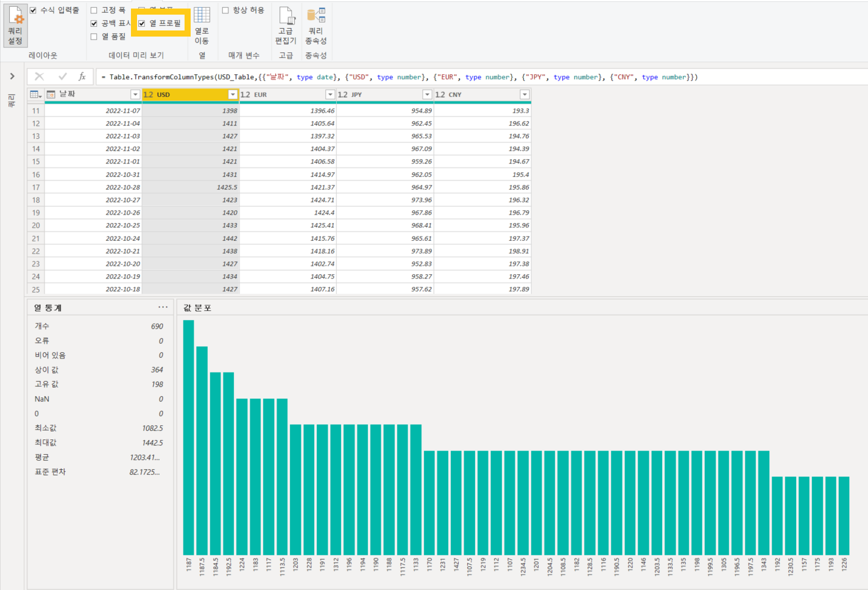
Task: Open the table menu icon in grid corner
Action: (36, 94)
